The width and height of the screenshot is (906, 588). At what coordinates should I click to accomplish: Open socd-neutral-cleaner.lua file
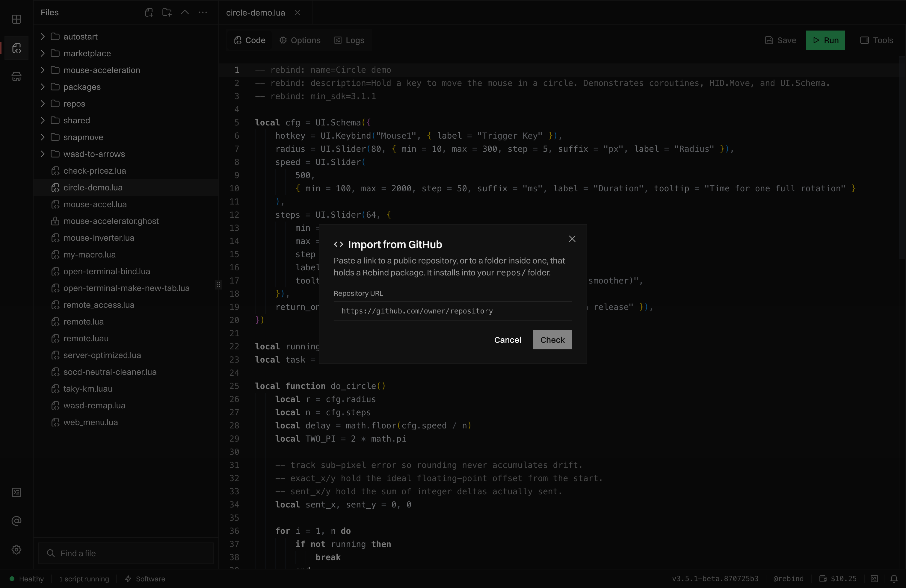[126, 371]
